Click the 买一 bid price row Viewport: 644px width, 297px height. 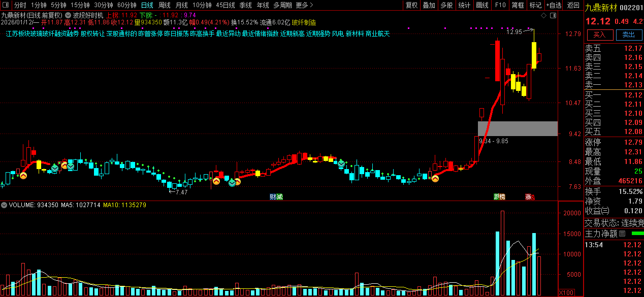click(614, 95)
